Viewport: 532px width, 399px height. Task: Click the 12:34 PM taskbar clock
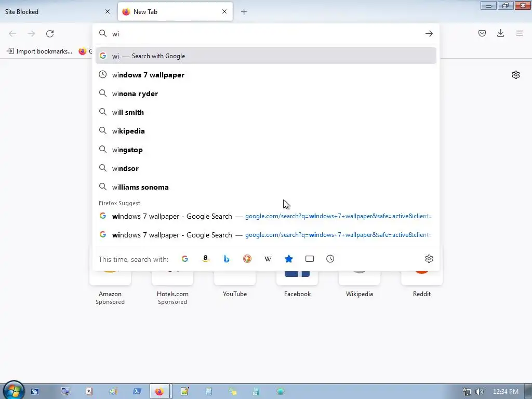click(506, 392)
